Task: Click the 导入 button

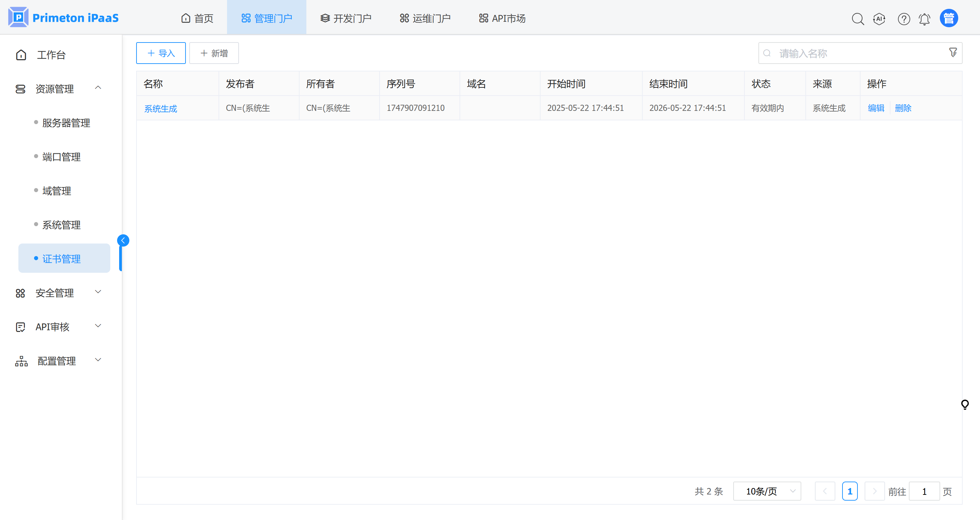Action: point(161,53)
